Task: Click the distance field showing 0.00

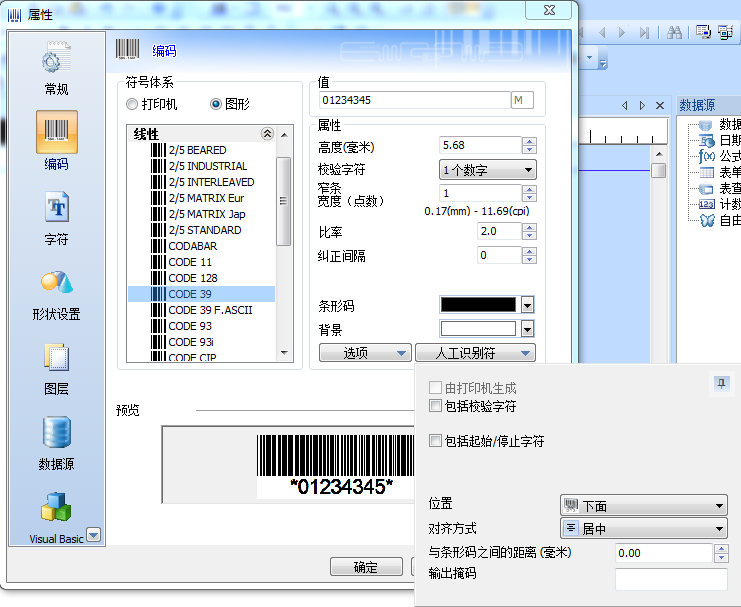Action: (x=664, y=553)
